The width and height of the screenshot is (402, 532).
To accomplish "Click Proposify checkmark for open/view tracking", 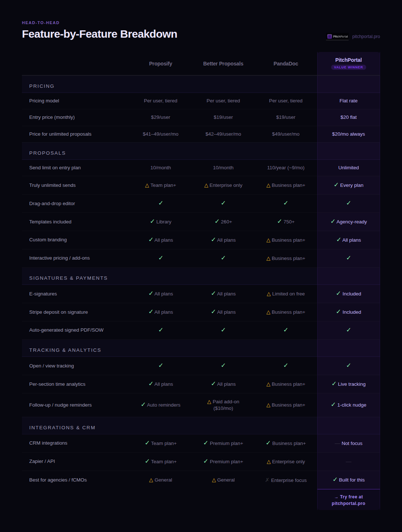I will click(x=161, y=365).
